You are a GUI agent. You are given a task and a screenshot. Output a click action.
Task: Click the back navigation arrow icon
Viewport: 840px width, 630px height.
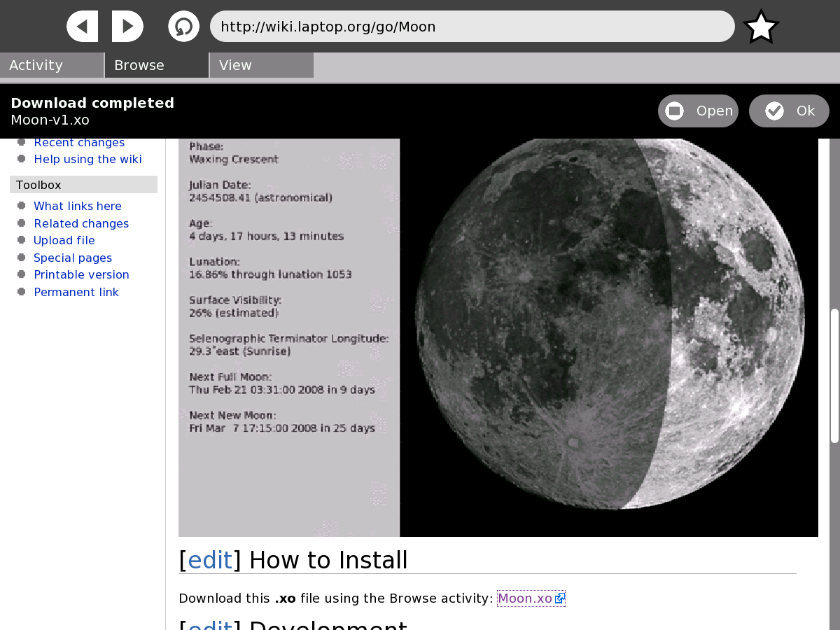[x=83, y=27]
